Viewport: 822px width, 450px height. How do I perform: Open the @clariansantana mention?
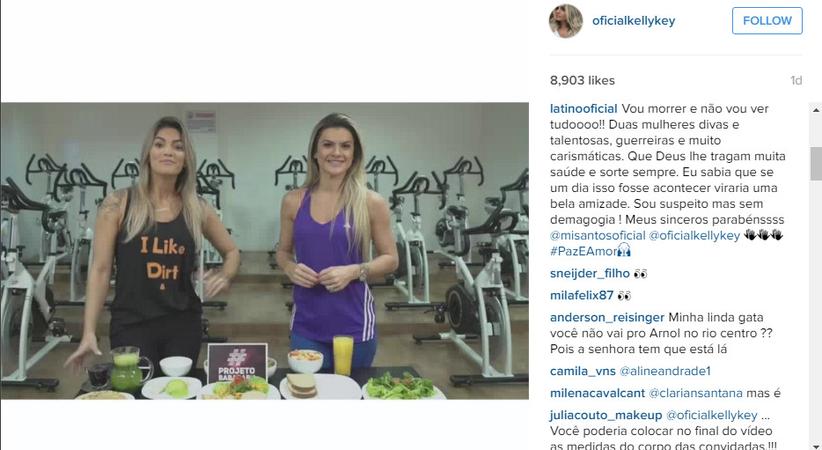[696, 393]
